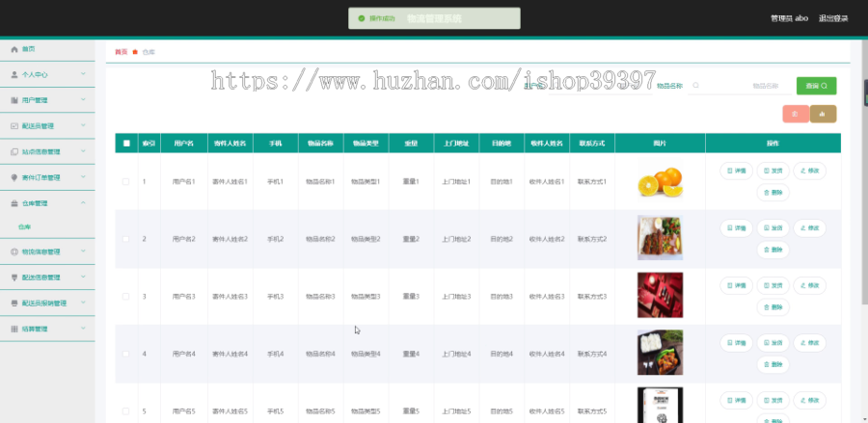Click the pink batch delete trash button
The width and height of the screenshot is (868, 423).
(796, 114)
